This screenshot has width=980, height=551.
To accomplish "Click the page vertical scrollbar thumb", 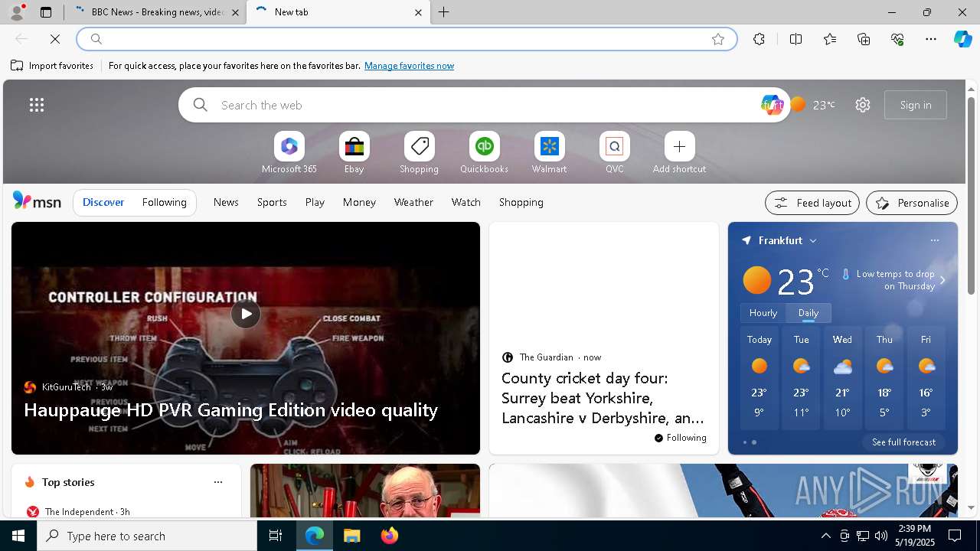I will pyautogui.click(x=971, y=195).
